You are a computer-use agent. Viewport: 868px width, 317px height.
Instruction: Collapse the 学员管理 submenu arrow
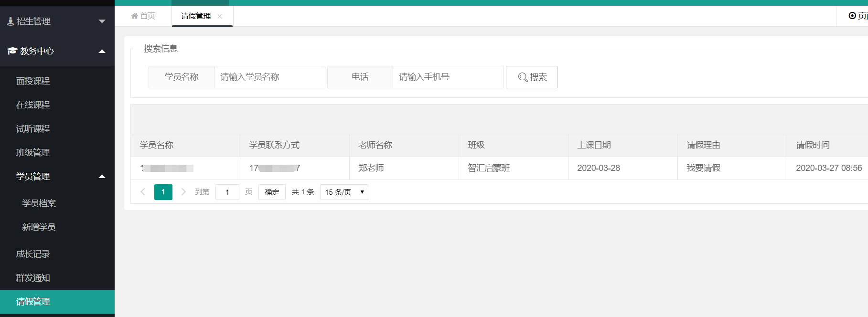click(102, 176)
